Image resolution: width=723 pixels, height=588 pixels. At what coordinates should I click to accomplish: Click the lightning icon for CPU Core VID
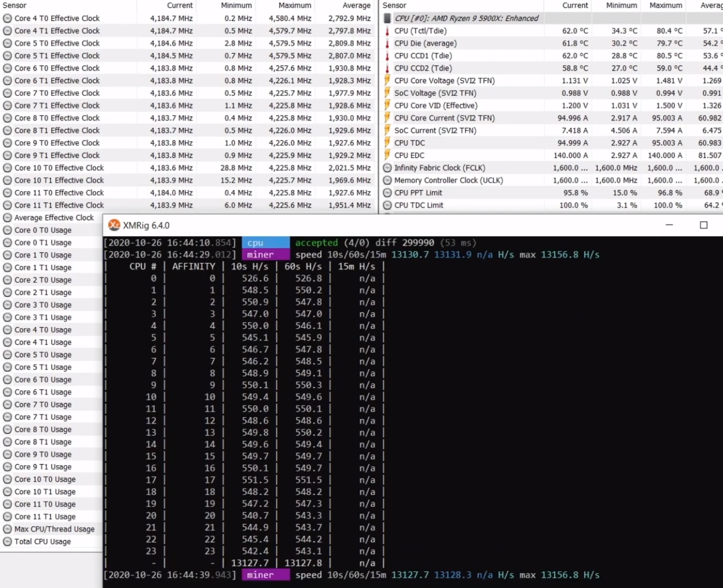click(x=387, y=105)
